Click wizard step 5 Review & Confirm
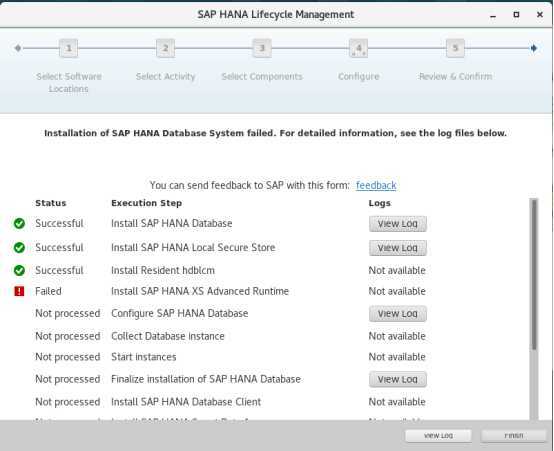This screenshot has width=554, height=451. click(455, 48)
